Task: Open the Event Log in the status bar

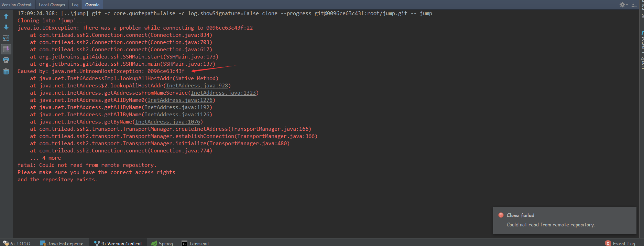Action: (620, 243)
